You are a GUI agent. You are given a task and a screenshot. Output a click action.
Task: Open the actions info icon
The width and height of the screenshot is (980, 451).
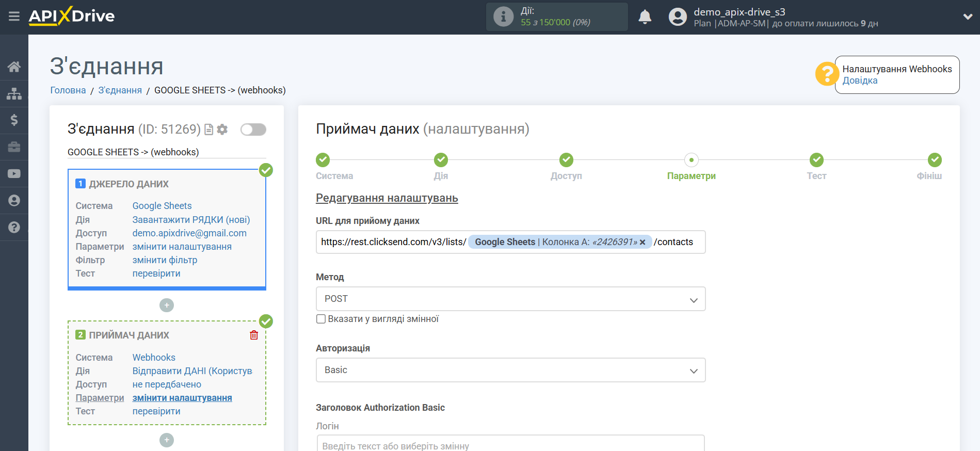point(503,17)
